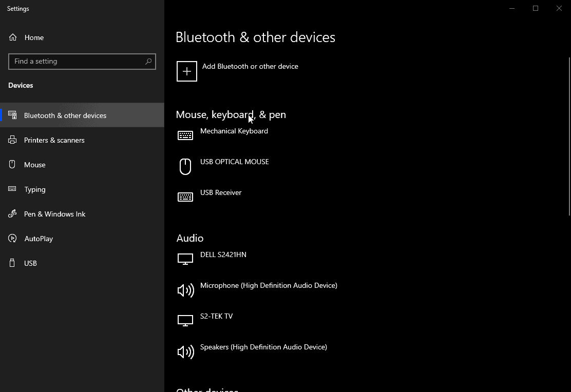Select Bluetooth & other devices tab
This screenshot has height=392, width=571.
[82, 115]
